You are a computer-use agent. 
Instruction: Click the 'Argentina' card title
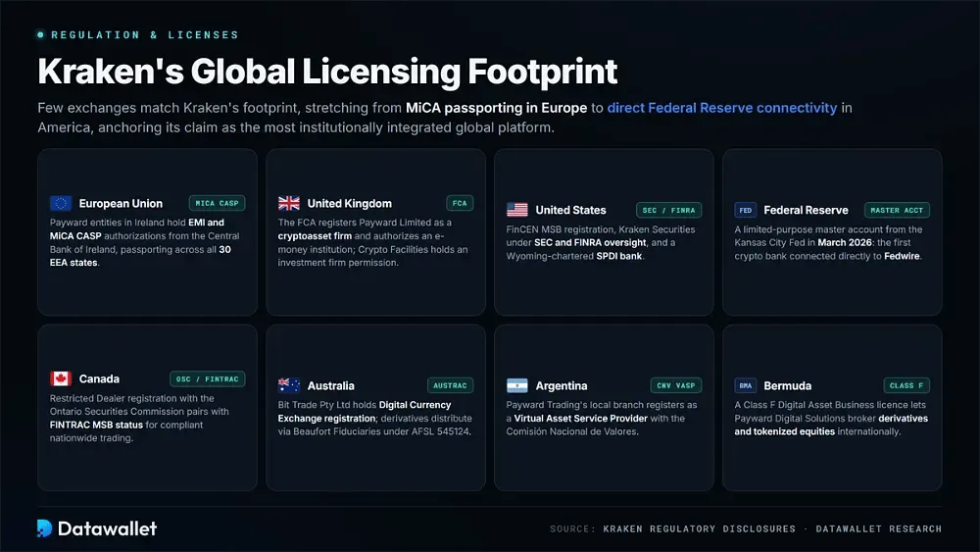coord(562,386)
